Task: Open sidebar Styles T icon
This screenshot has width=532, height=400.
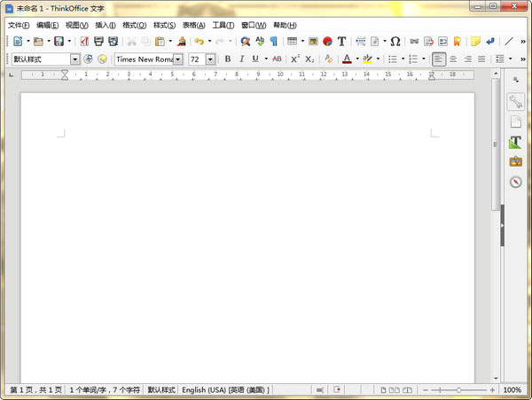Action: [515, 142]
